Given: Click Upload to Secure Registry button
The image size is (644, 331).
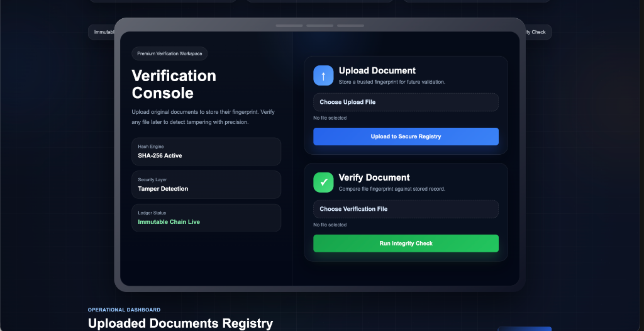Looking at the screenshot, I should [406, 137].
